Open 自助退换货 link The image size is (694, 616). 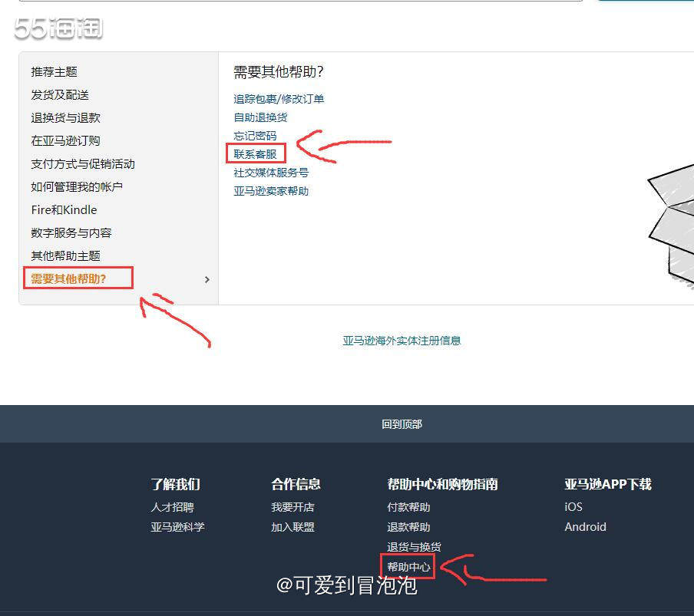[260, 117]
